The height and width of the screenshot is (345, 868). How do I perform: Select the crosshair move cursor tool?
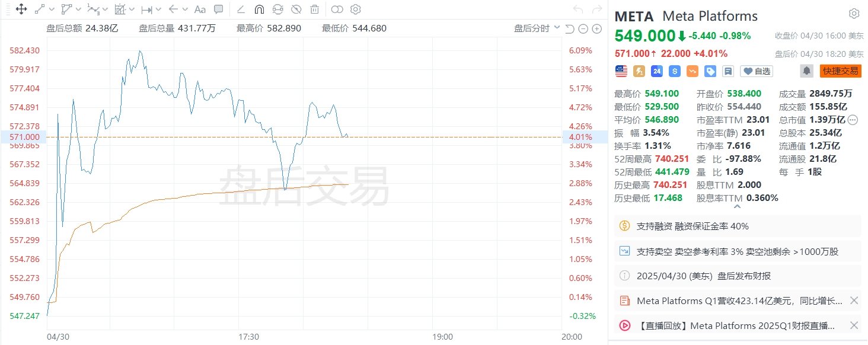click(21, 9)
